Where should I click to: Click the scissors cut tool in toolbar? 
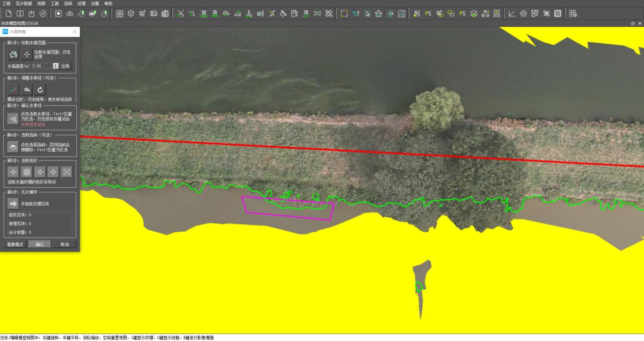(180, 13)
